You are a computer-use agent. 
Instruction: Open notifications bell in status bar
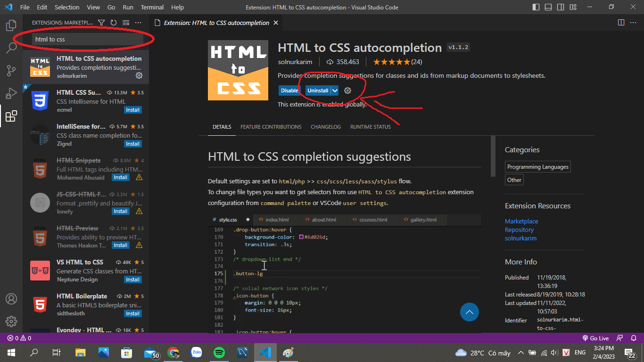pyautogui.click(x=634, y=338)
